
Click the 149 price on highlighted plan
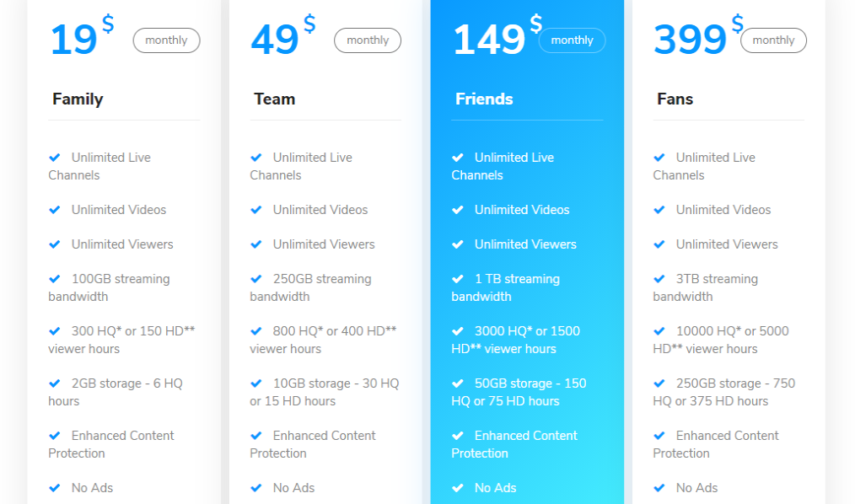coord(489,40)
